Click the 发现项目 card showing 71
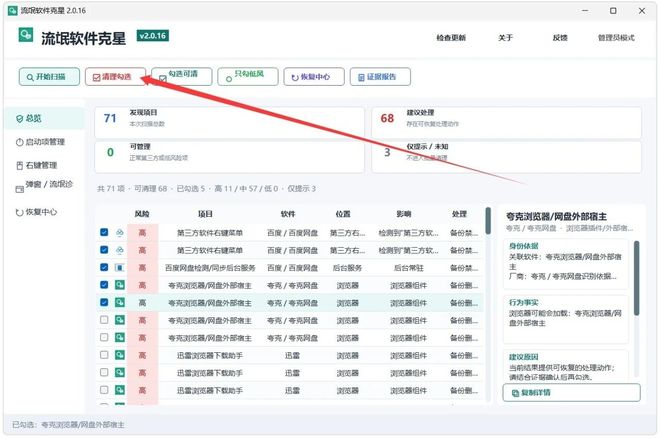The width and height of the screenshot is (660, 439). [x=229, y=122]
